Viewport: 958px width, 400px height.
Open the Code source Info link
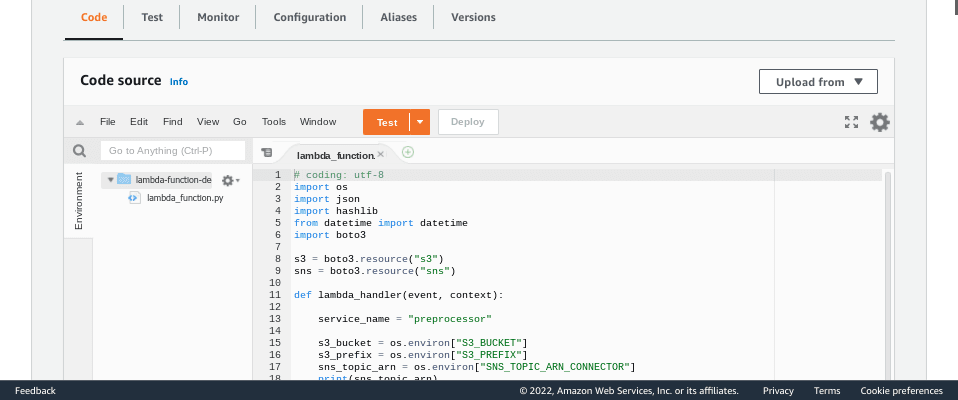179,82
